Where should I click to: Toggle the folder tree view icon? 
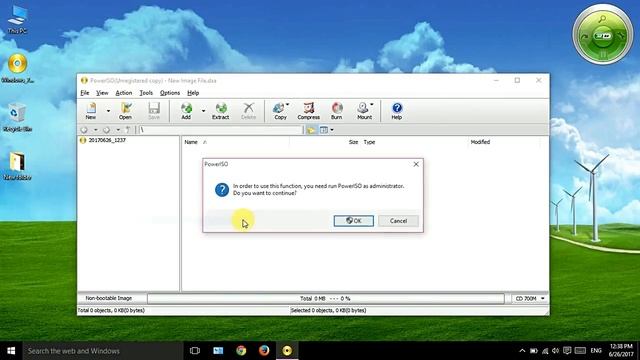point(311,130)
